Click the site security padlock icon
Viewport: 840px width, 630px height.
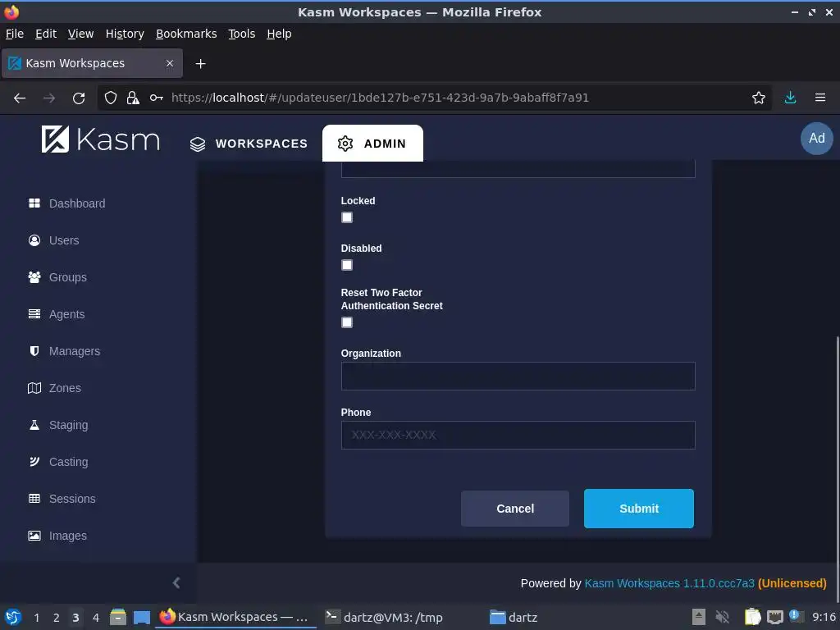[x=132, y=98]
